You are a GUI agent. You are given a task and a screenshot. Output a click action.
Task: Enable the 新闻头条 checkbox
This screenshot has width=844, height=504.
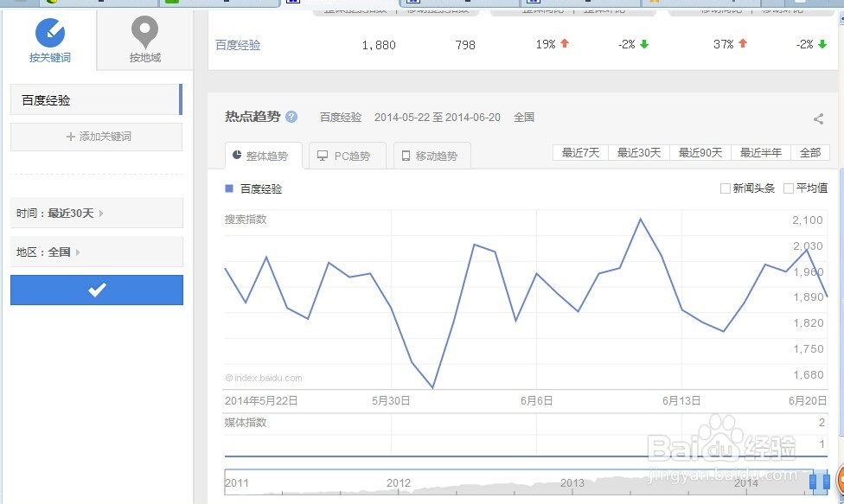[x=725, y=188]
